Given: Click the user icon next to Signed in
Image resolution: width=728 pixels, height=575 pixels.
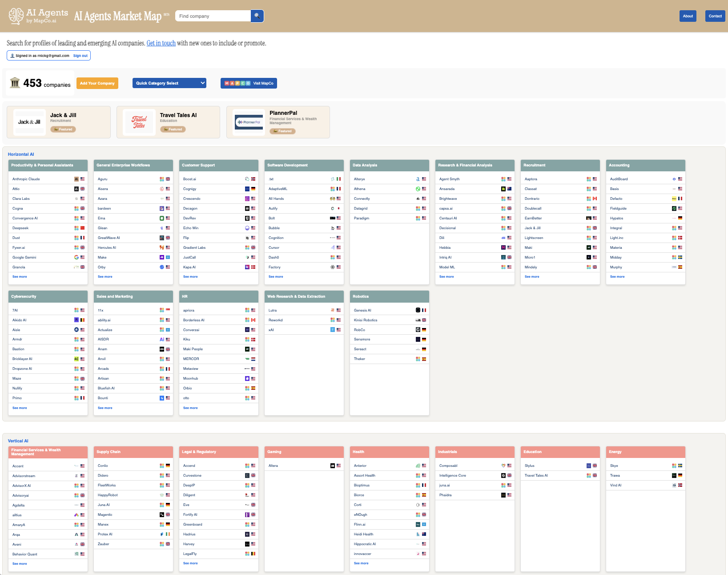Looking at the screenshot, I should 12,56.
